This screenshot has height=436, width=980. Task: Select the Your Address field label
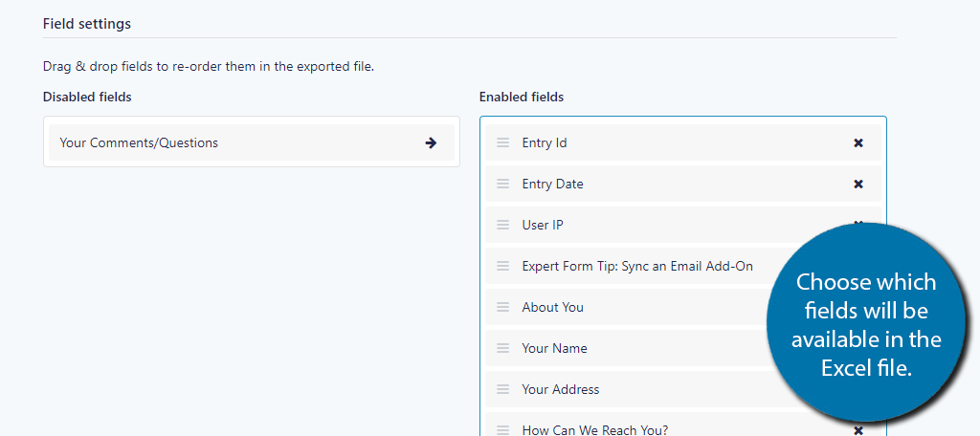click(x=561, y=389)
